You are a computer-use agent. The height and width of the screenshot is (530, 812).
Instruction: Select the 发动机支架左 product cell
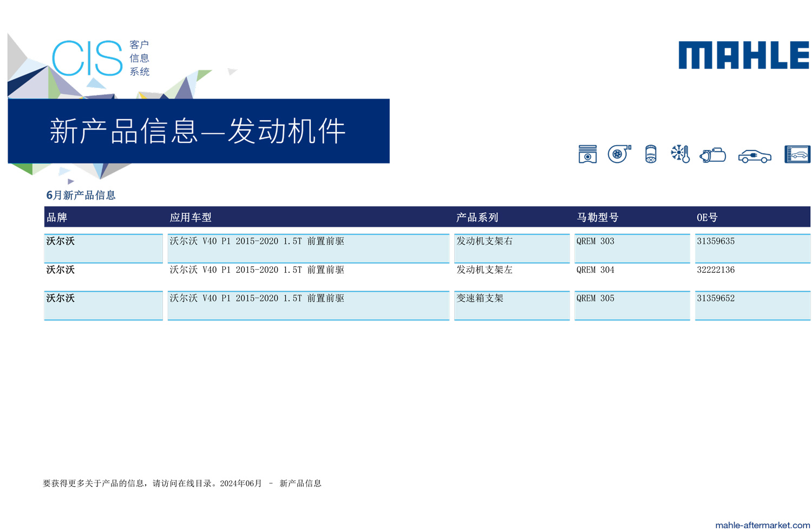pyautogui.click(x=512, y=277)
